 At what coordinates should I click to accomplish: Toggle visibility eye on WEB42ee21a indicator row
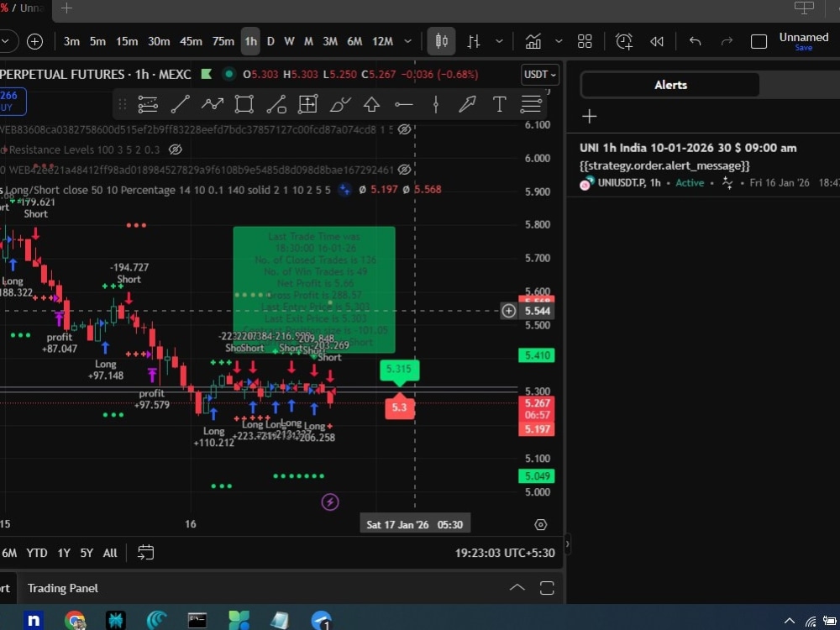click(405, 170)
